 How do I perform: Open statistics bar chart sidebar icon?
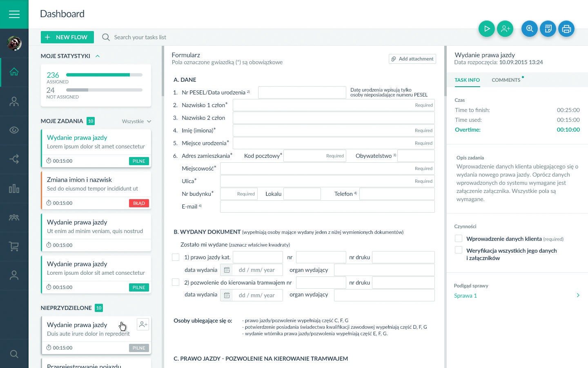14,188
